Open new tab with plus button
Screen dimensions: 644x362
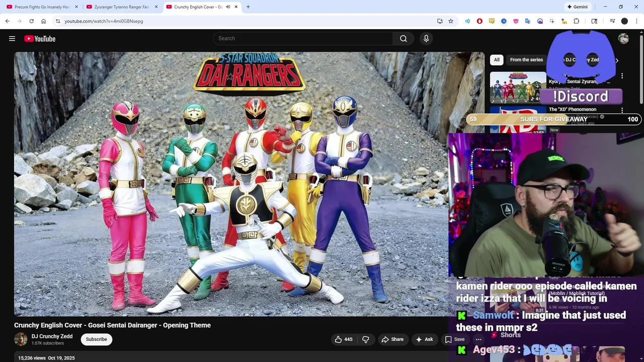tap(248, 7)
